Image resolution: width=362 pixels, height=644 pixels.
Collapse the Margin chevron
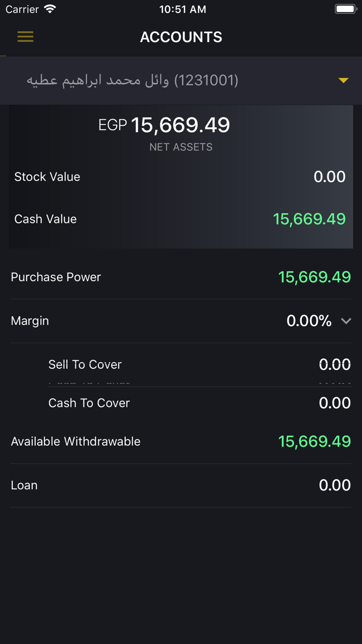coord(346,321)
